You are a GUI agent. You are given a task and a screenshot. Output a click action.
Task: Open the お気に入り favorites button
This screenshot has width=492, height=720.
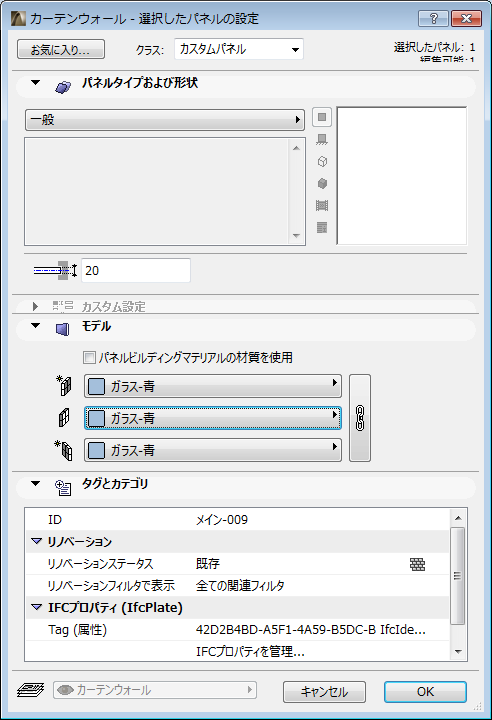point(61,49)
